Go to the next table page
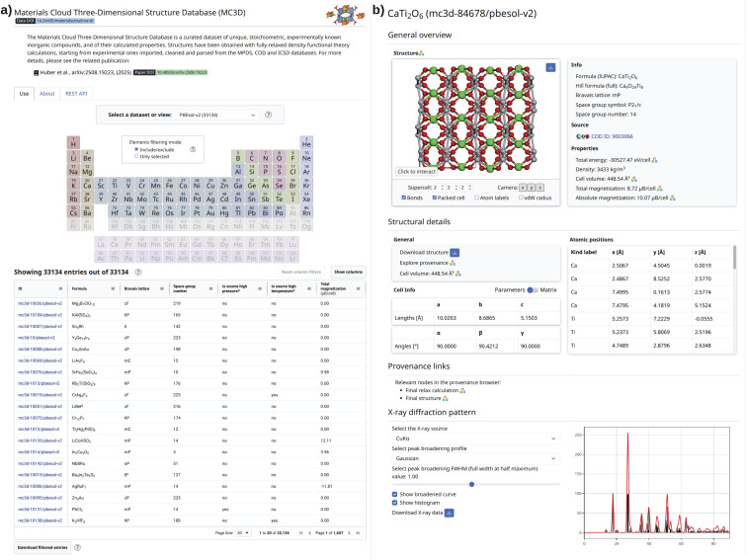The height and width of the screenshot is (560, 747). coord(349,533)
